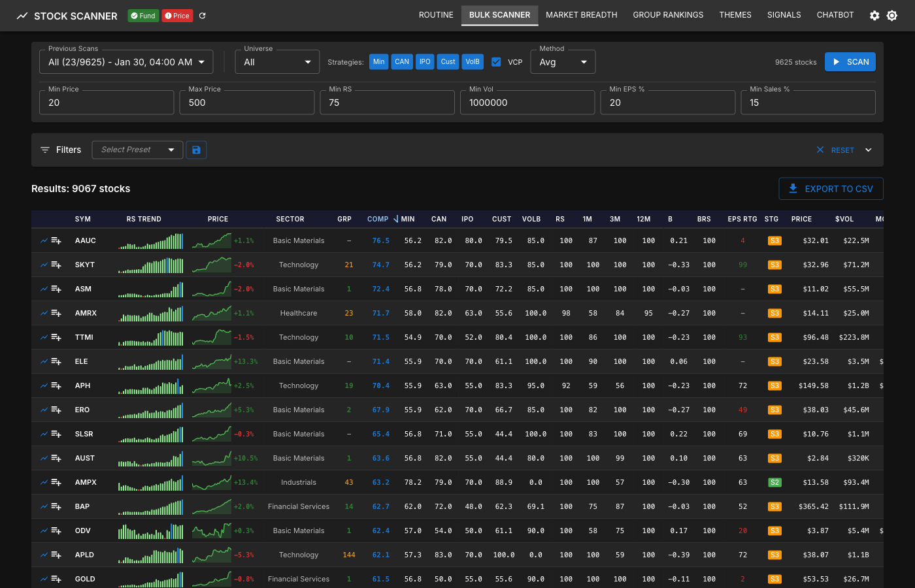The width and height of the screenshot is (915, 588).
Task: Sort by the RS column header
Action: coord(560,219)
